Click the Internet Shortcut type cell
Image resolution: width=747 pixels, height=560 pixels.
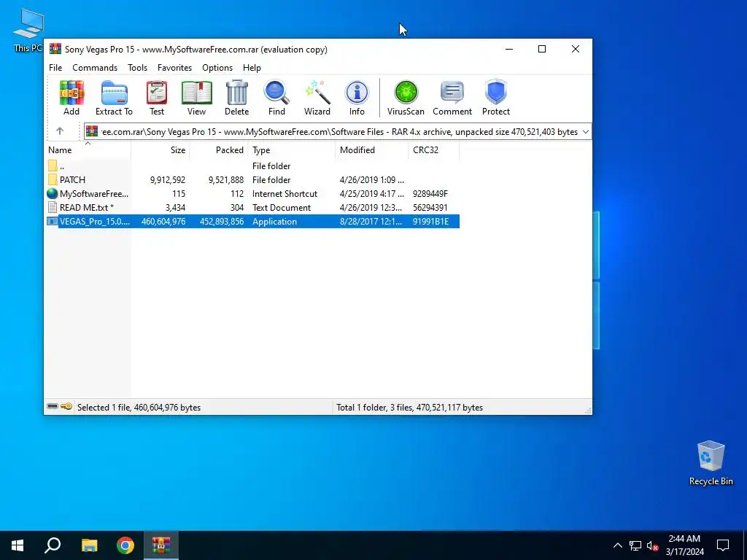point(285,194)
